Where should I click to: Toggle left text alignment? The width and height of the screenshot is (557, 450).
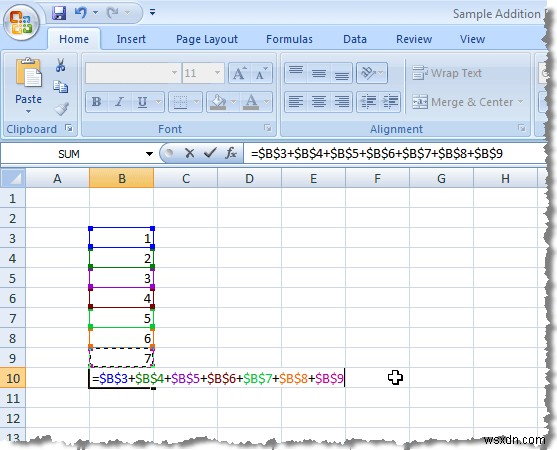(x=296, y=102)
